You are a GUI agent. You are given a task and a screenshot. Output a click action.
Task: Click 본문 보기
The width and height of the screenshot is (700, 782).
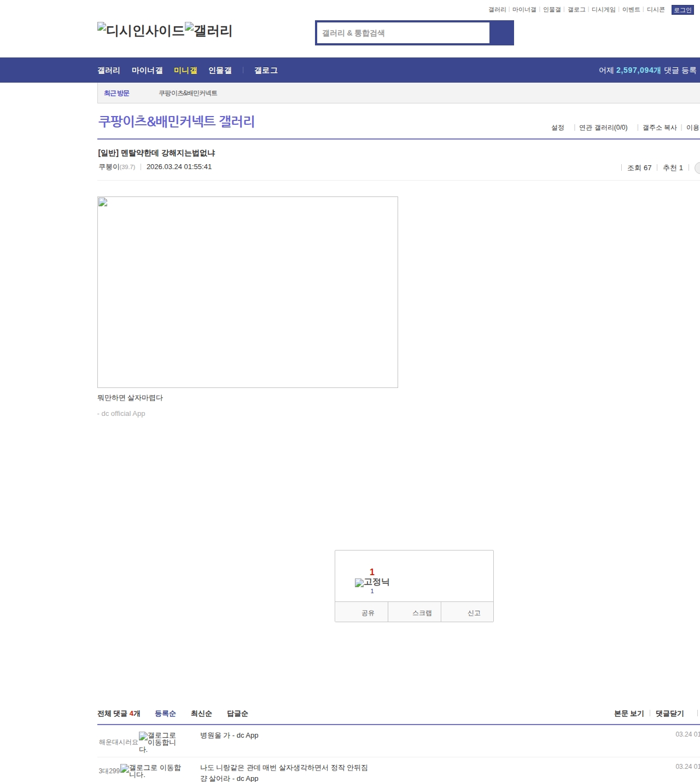pyautogui.click(x=629, y=714)
